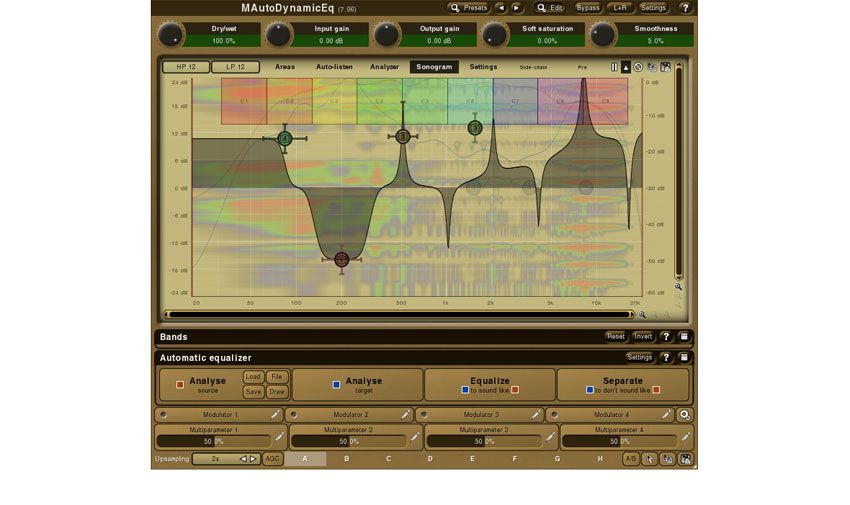Viewport: 850px width, 505px height.
Task: Select the red band node near 200 Hz
Action: pos(342,260)
